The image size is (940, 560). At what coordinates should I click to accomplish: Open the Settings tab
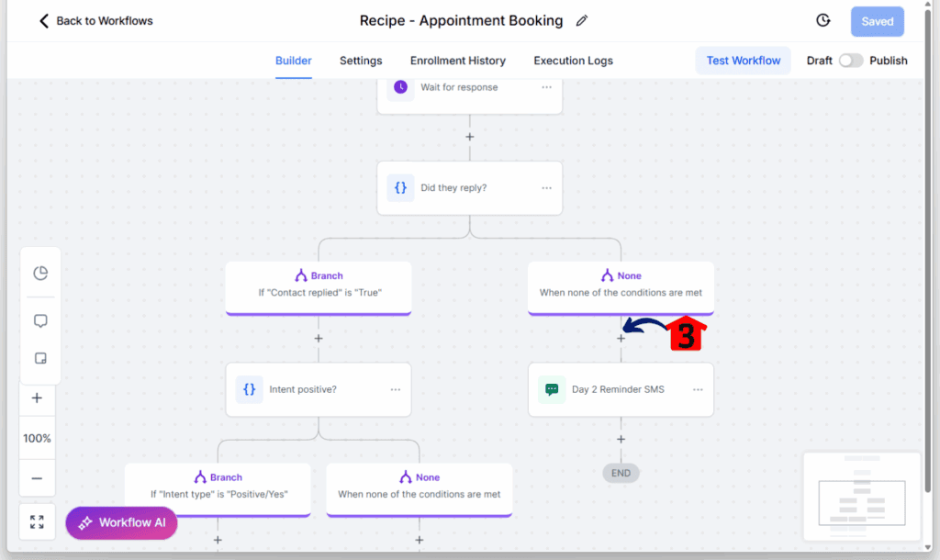point(361,61)
